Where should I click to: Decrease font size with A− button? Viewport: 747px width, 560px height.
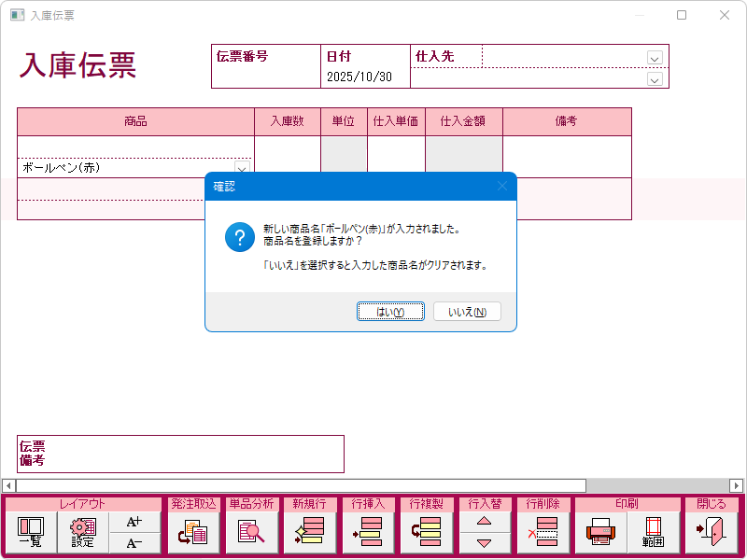coord(134,543)
